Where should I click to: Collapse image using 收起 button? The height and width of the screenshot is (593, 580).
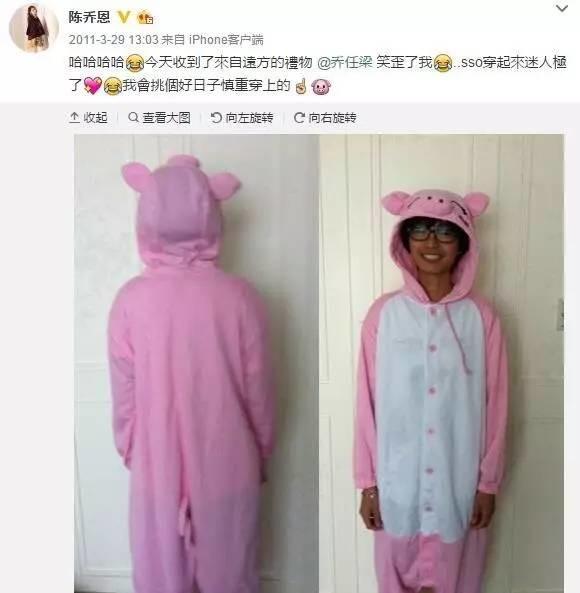88,118
